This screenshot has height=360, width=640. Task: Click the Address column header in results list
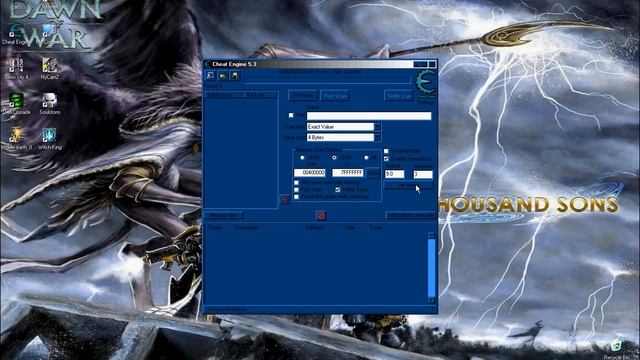pyautogui.click(x=224, y=95)
